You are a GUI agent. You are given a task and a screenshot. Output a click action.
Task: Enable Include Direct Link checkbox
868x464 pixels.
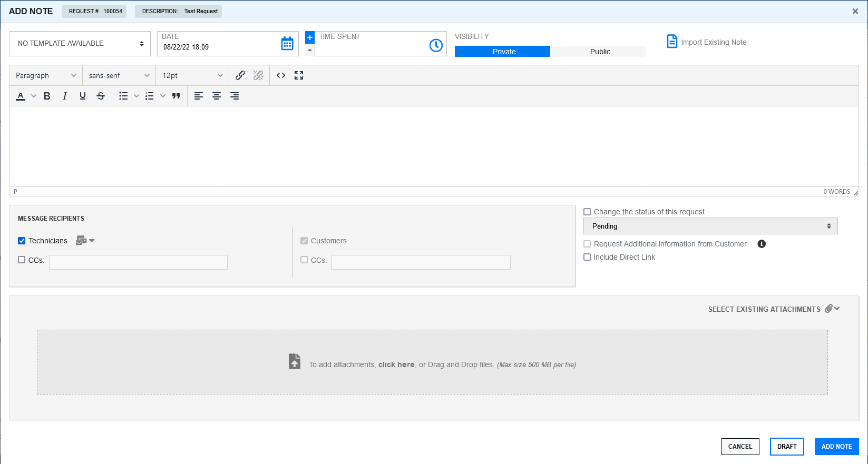point(587,257)
